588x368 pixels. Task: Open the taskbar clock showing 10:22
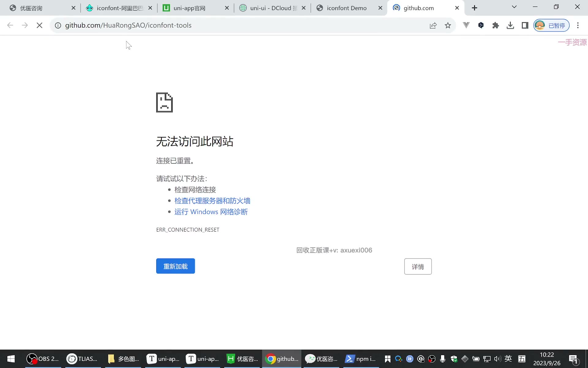point(547,359)
